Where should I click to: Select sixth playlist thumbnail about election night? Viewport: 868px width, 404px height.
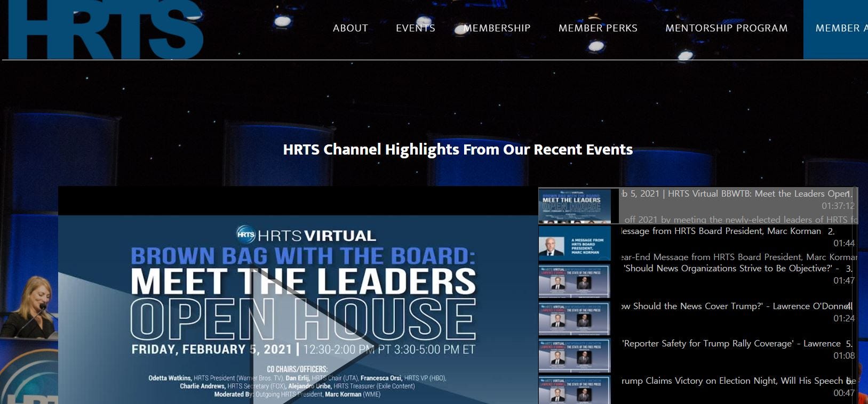tap(575, 391)
